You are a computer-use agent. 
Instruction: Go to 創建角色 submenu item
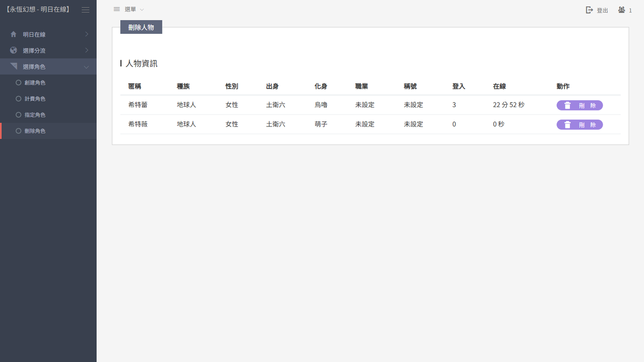pyautogui.click(x=48, y=82)
